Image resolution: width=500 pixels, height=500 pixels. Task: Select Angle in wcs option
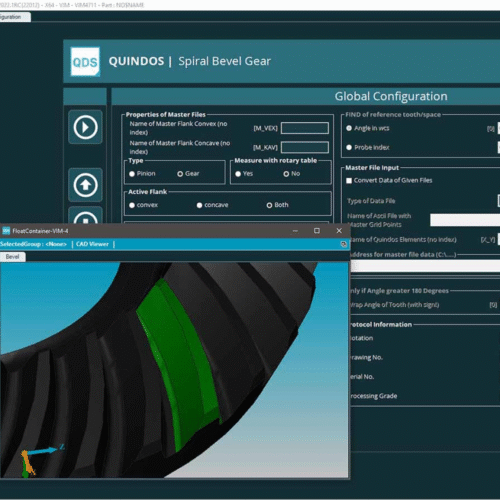349,128
